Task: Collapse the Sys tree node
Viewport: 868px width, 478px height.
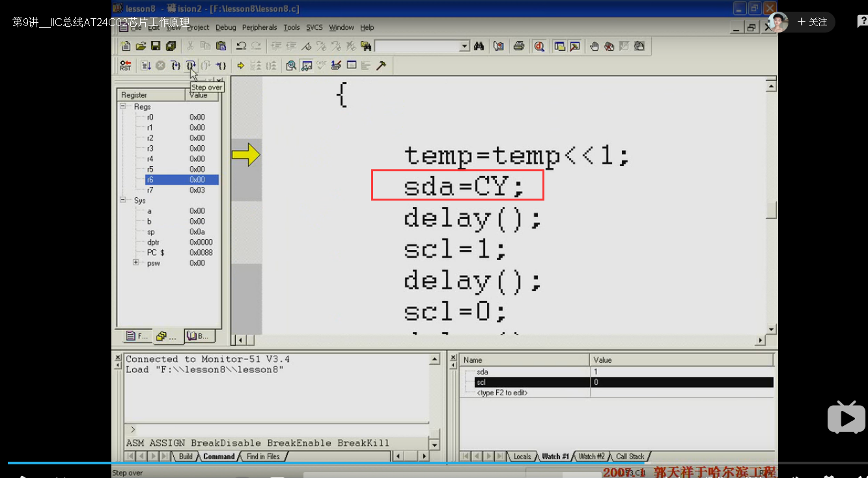Action: pyautogui.click(x=122, y=200)
